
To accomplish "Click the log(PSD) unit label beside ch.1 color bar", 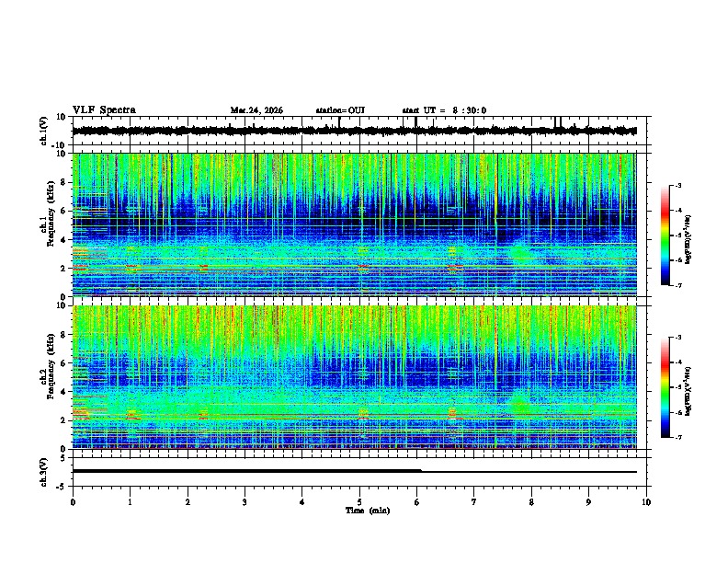I will point(688,240).
